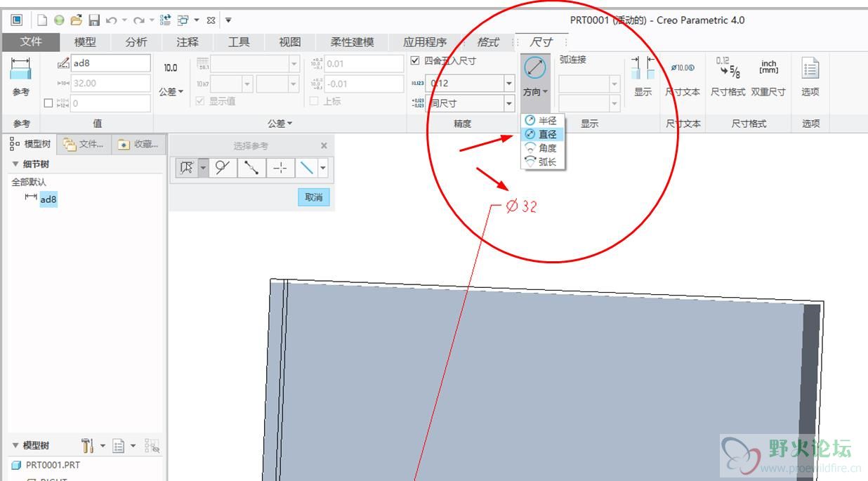This screenshot has height=481, width=868.
Task: Expand the 公差 group label at ribbon bottom
Action: (280, 124)
